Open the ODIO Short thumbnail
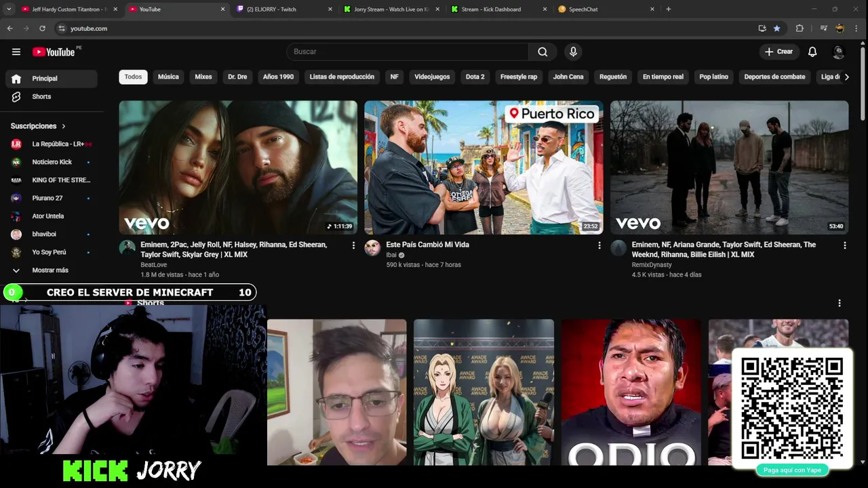Screen dimensions: 868x488 pos(631,392)
